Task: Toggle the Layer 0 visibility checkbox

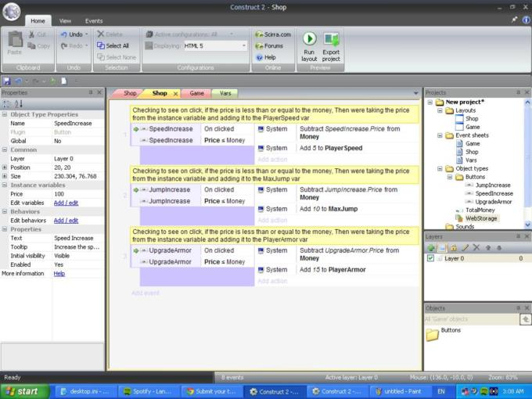Action: tap(430, 258)
